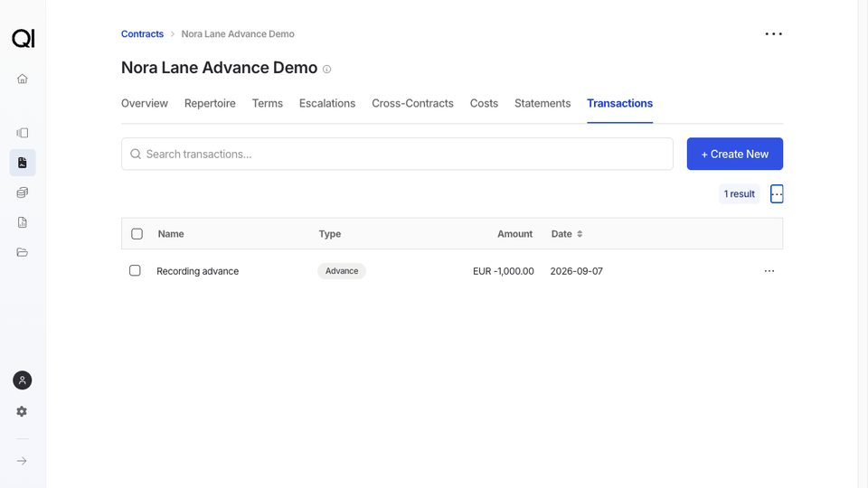Image resolution: width=868 pixels, height=488 pixels.
Task: Sort by Date column arrows
Action: (580, 234)
